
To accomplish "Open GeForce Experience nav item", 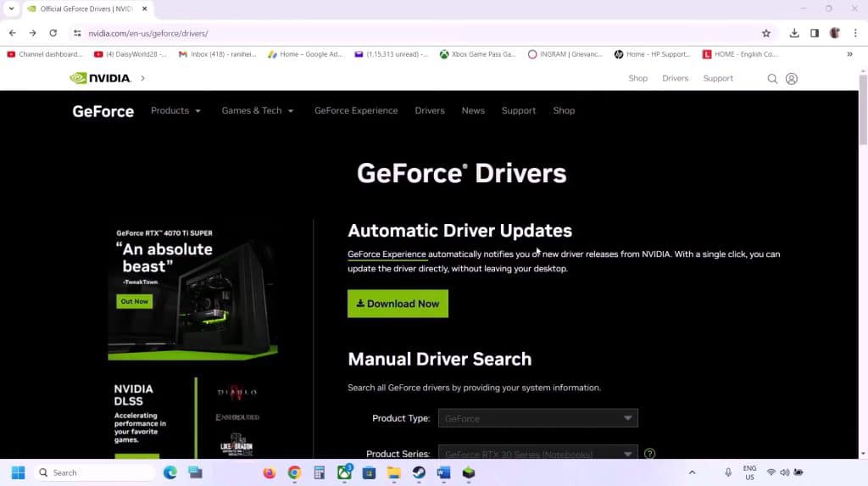I will pos(356,110).
